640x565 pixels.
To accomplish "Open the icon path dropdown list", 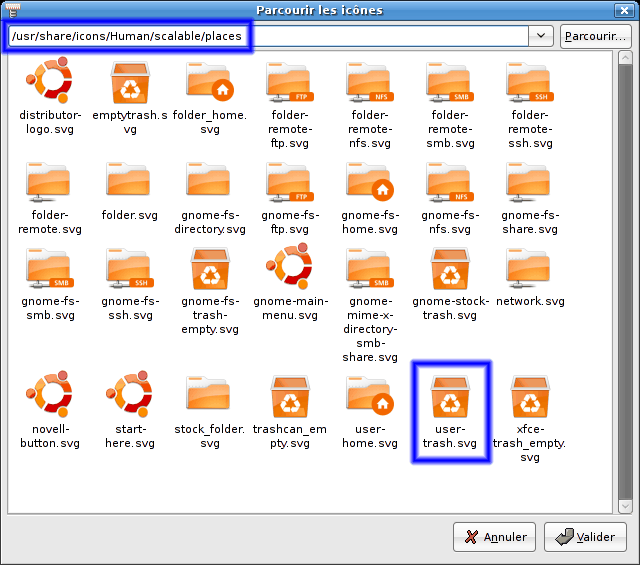I will (541, 36).
